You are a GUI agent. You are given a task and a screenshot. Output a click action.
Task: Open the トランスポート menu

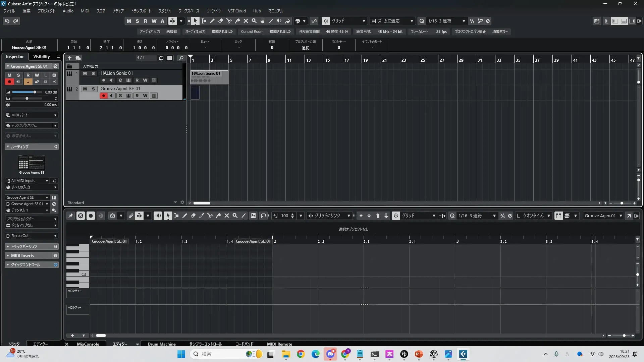click(x=141, y=11)
